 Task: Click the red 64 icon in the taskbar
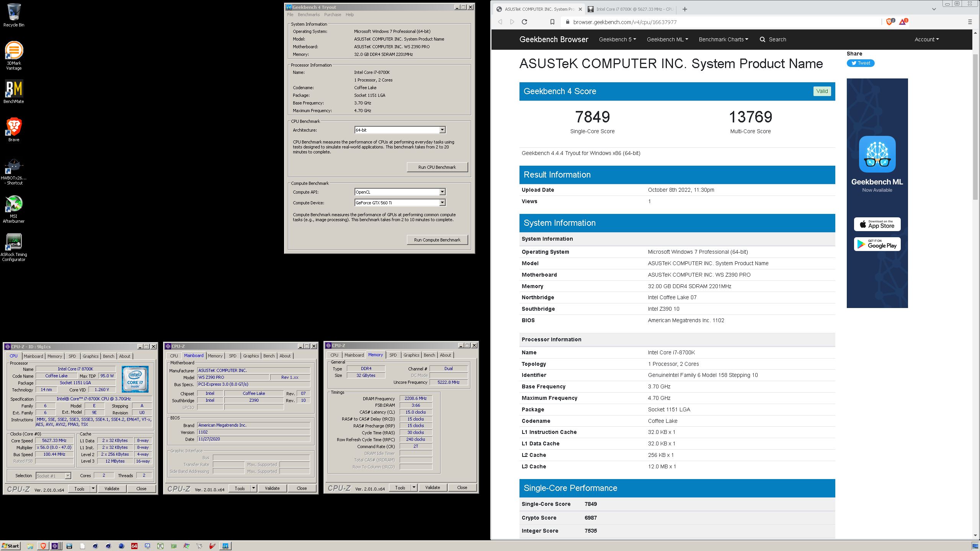coord(134,546)
